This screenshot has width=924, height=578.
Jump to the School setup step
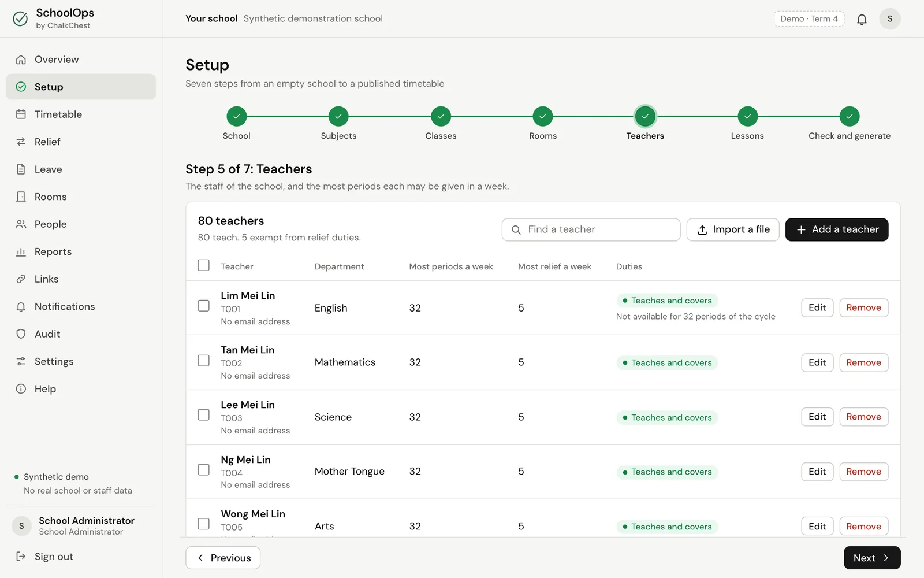(x=236, y=124)
